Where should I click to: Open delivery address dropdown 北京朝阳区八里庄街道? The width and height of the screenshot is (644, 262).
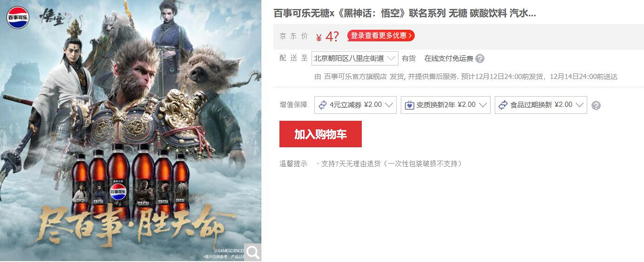point(355,58)
